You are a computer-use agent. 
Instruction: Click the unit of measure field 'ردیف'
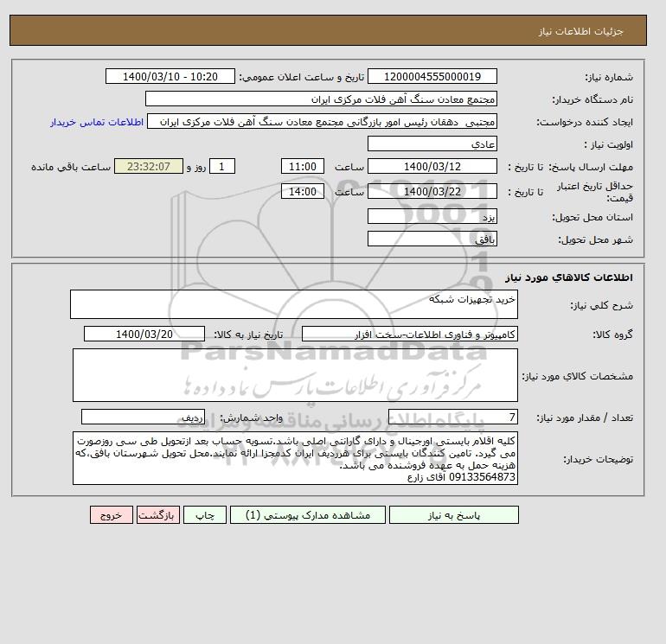click(x=143, y=418)
